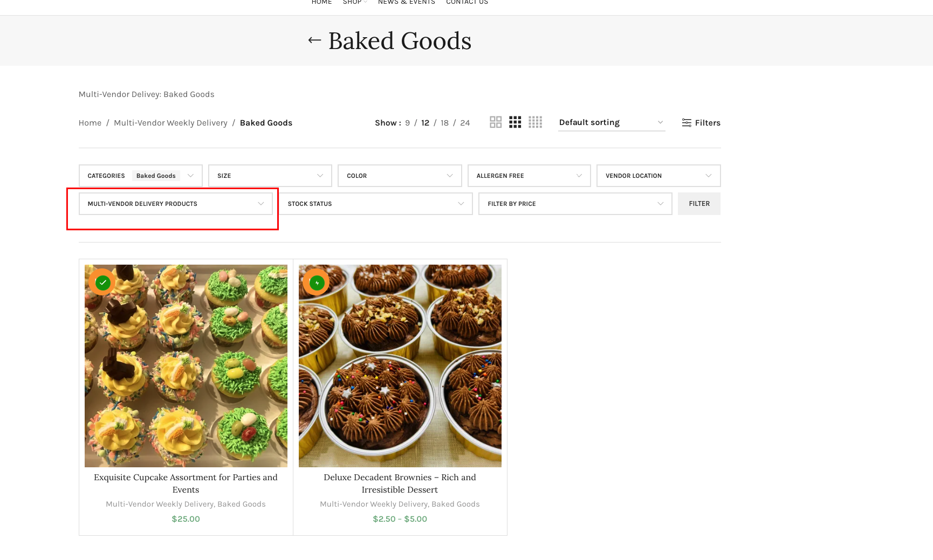Click the back arrow beside Baked Goods title
The width and height of the screenshot is (933, 560).
314,40
